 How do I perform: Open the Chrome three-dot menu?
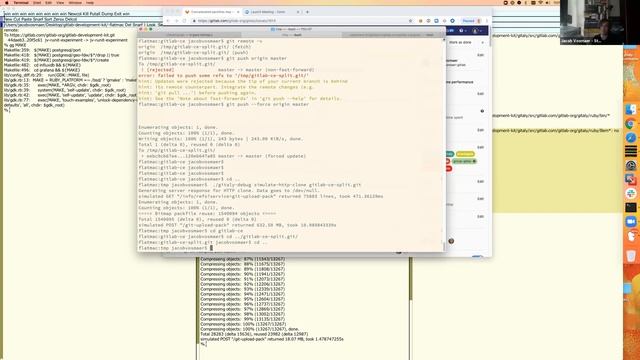(x=487, y=20)
